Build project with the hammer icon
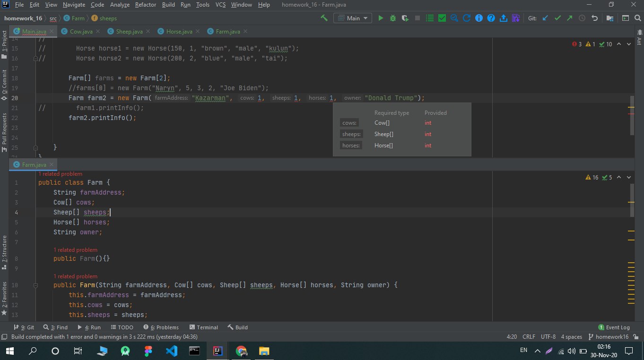Viewport: 644px width, 360px height. (x=324, y=18)
